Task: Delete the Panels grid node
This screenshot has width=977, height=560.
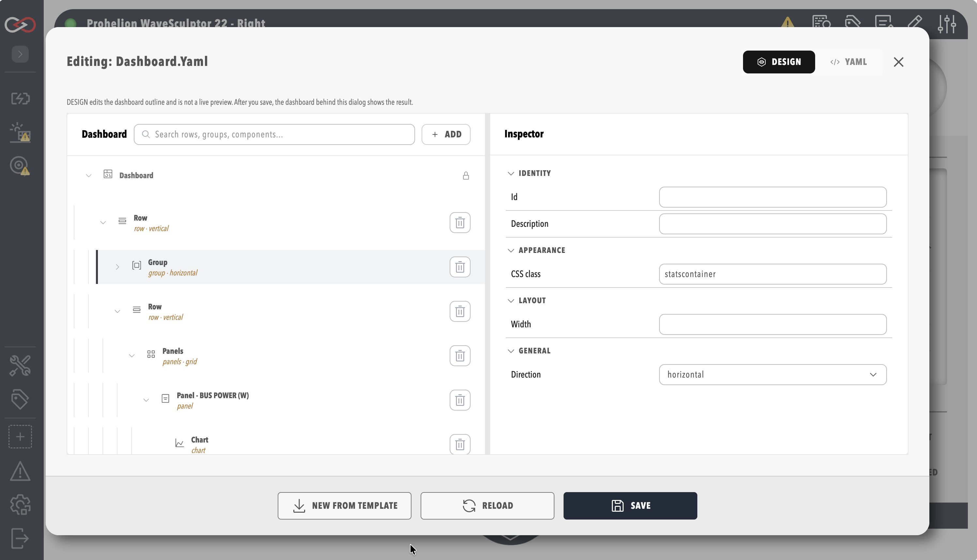Action: point(460,356)
